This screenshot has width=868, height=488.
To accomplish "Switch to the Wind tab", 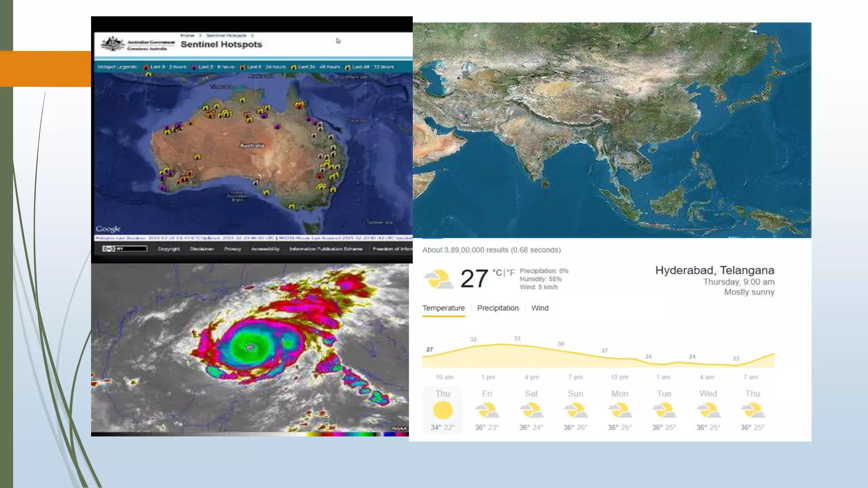I will (x=540, y=308).
